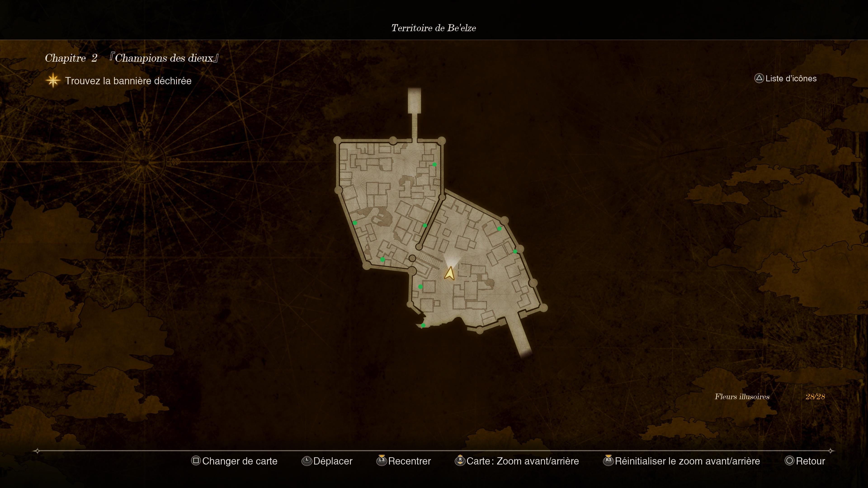The height and width of the screenshot is (488, 868).
Task: Click the circle icon beside Retour
Action: pyautogui.click(x=790, y=460)
